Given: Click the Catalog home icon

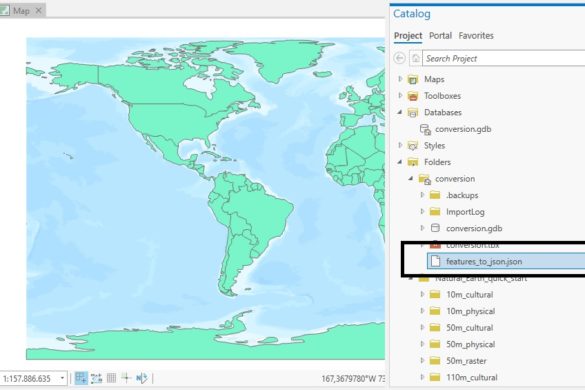Looking at the screenshot, I should [x=416, y=58].
